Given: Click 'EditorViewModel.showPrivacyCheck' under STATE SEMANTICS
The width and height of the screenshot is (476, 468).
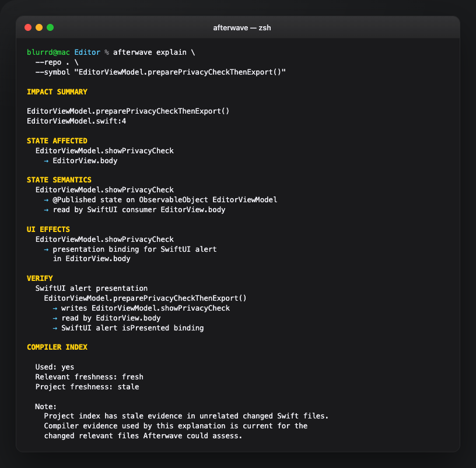Looking at the screenshot, I should click(x=104, y=190).
